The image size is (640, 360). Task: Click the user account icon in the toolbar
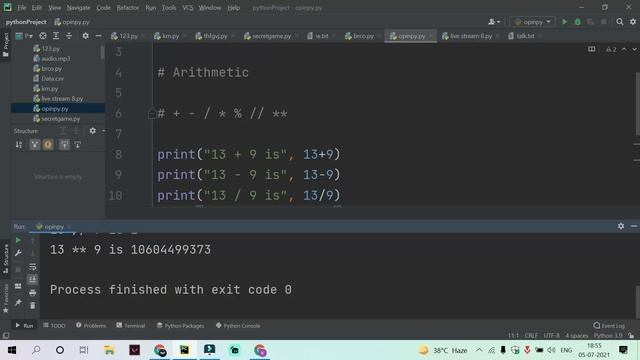pos(494,22)
